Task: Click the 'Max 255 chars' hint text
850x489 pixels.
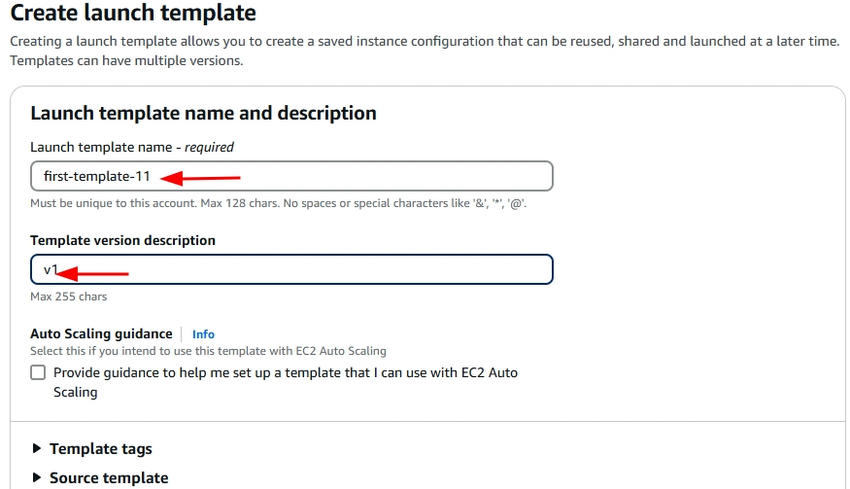Action: (x=68, y=297)
